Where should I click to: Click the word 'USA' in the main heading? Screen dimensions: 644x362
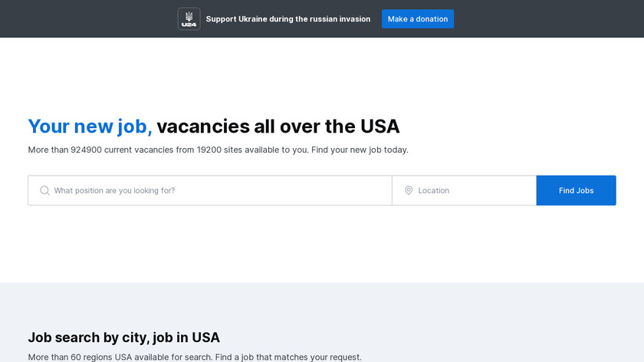380,126
